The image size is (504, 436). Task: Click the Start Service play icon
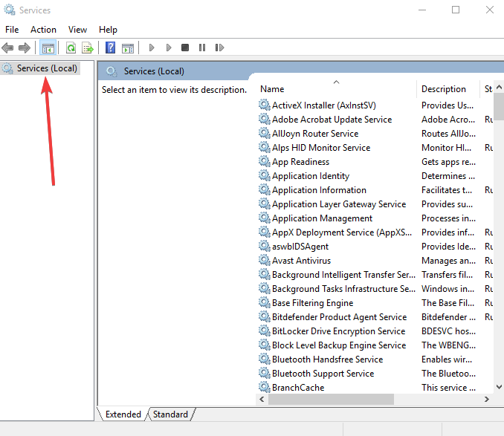[x=152, y=48]
